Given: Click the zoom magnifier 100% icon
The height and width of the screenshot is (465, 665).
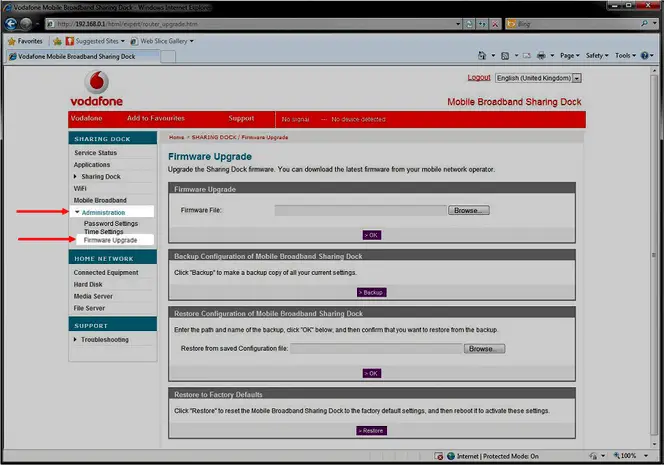Looking at the screenshot, I should point(617,456).
